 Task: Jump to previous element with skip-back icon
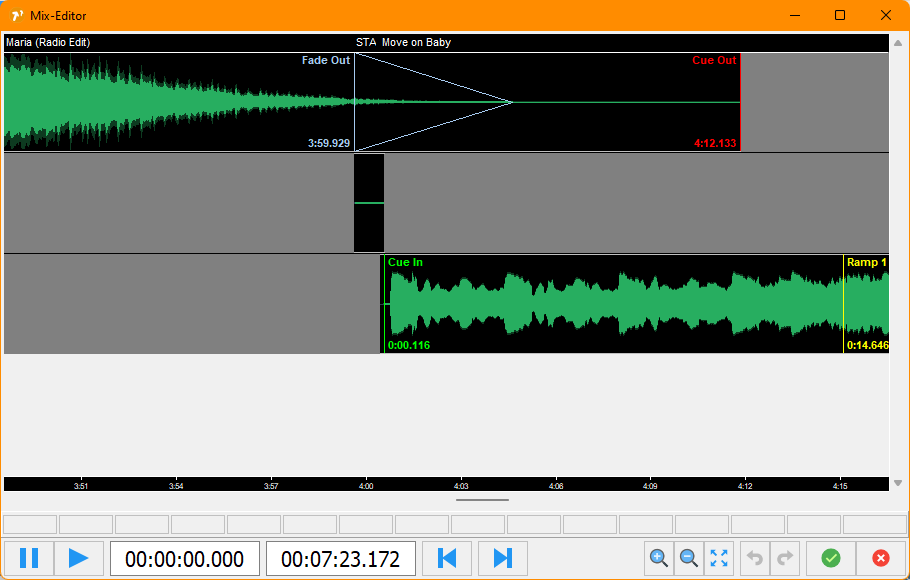(x=446, y=559)
